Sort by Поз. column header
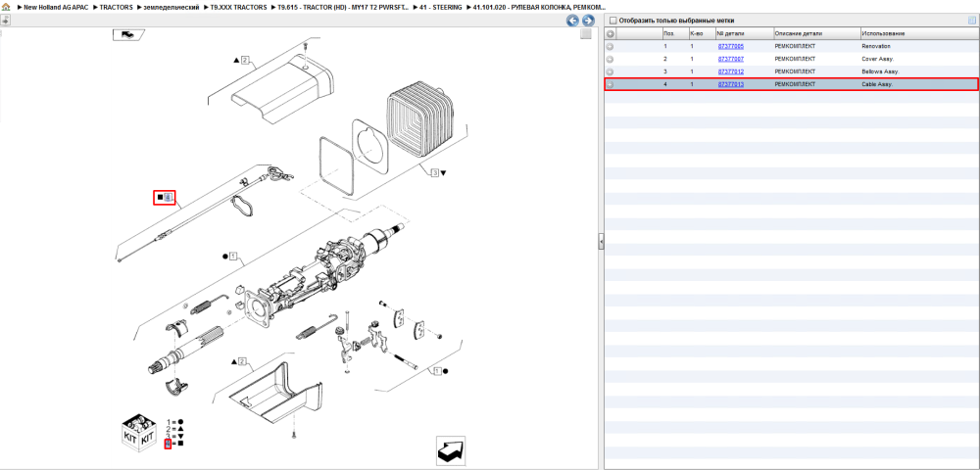 click(674, 33)
